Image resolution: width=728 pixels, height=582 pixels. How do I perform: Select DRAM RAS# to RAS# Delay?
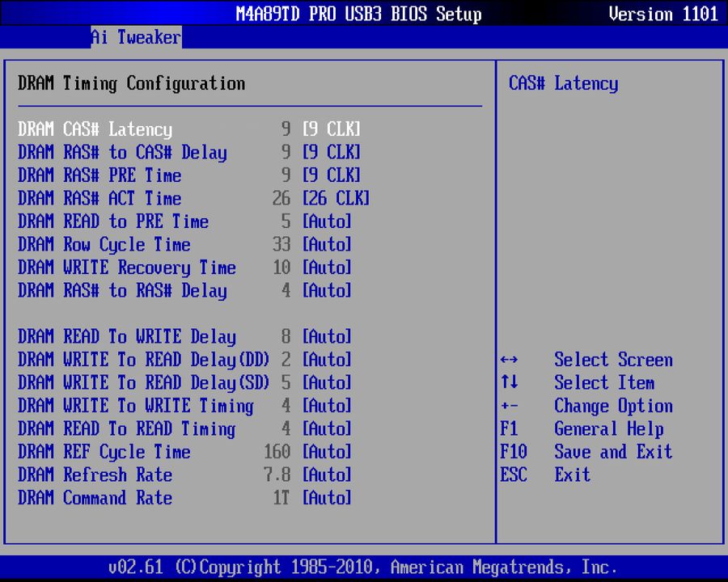pyautogui.click(x=327, y=290)
